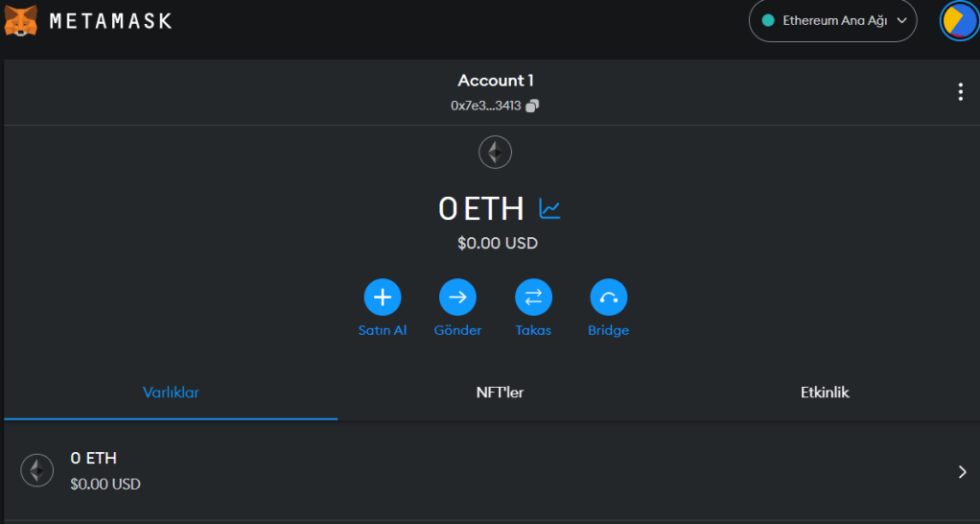Image resolution: width=980 pixels, height=524 pixels.
Task: Click the Ethereum logo above the balance
Action: (496, 152)
